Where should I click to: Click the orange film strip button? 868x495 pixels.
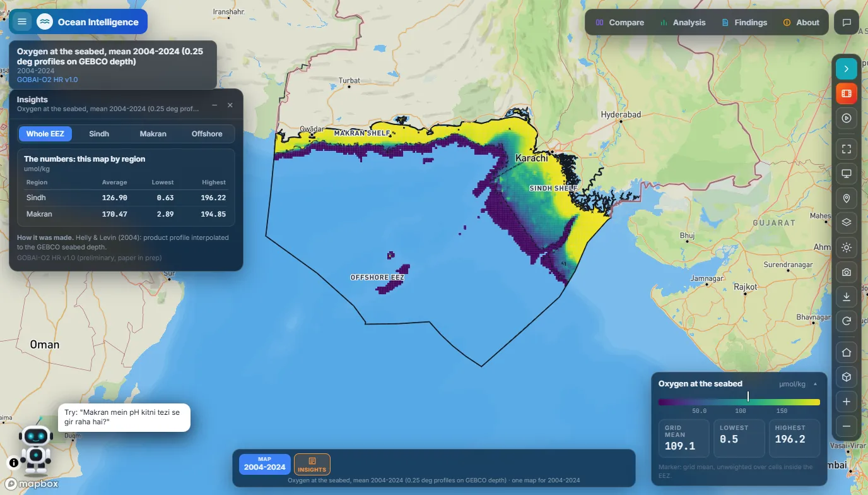pos(847,93)
